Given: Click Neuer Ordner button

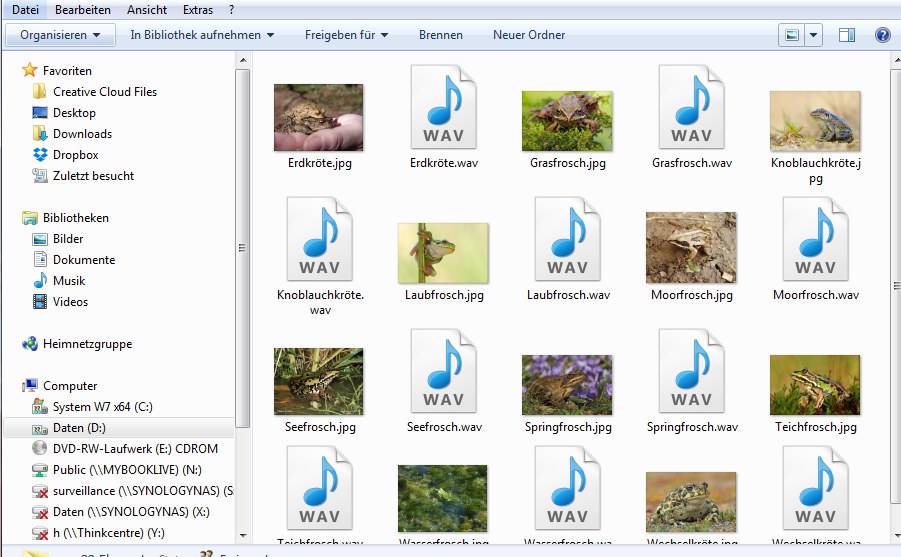Looking at the screenshot, I should click(x=529, y=35).
